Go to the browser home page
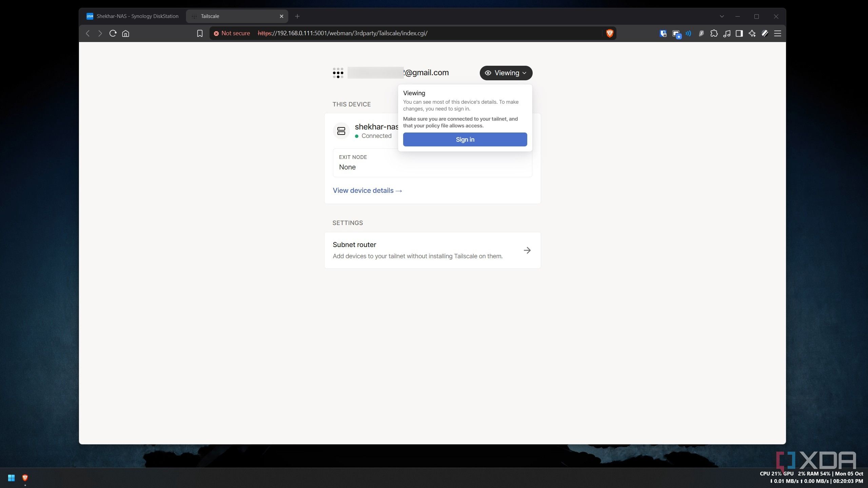 [126, 33]
